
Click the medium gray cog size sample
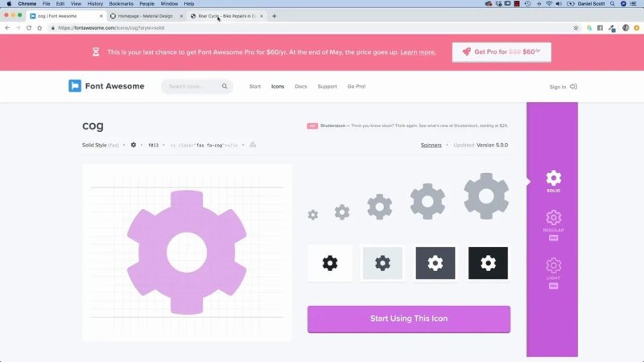(379, 207)
